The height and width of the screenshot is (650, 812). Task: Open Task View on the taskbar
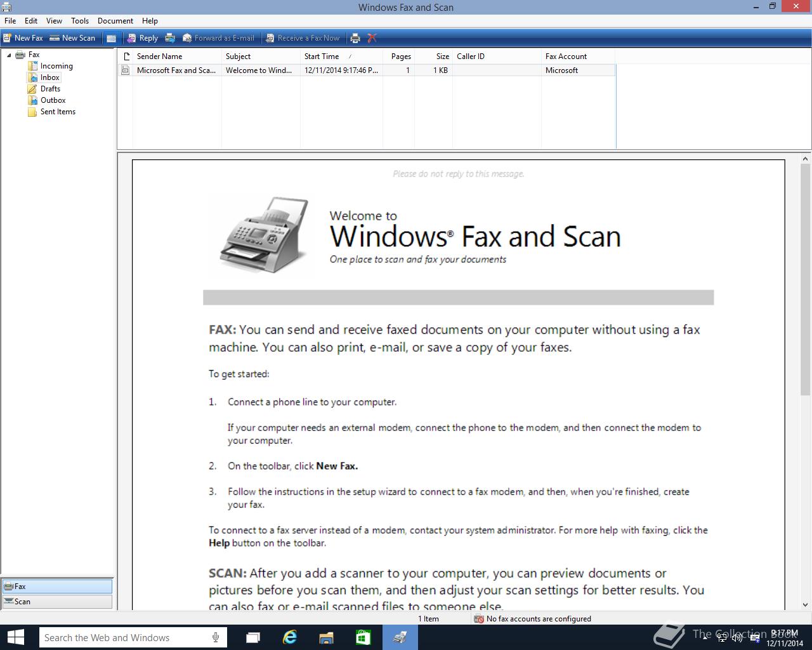tap(253, 637)
